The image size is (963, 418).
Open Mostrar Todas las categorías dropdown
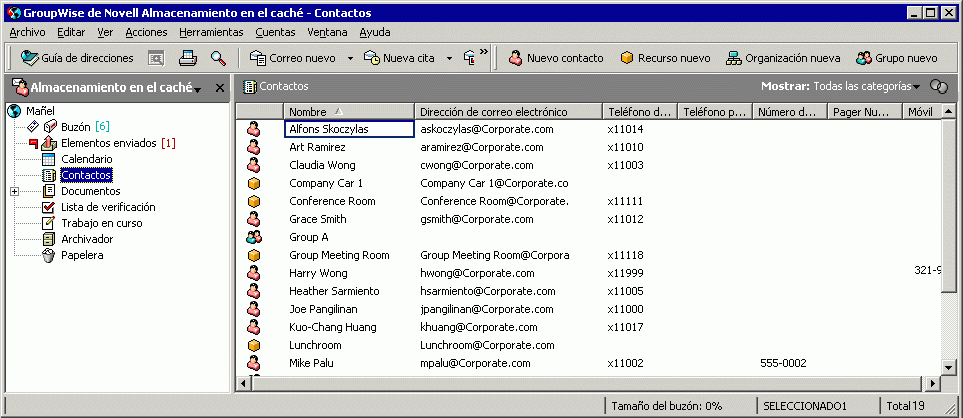coord(866,87)
